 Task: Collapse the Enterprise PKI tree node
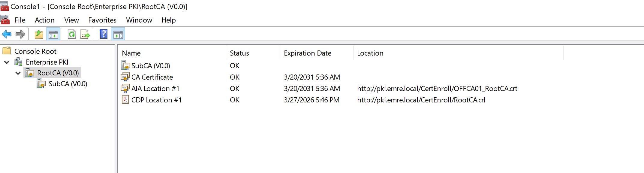tap(7, 62)
